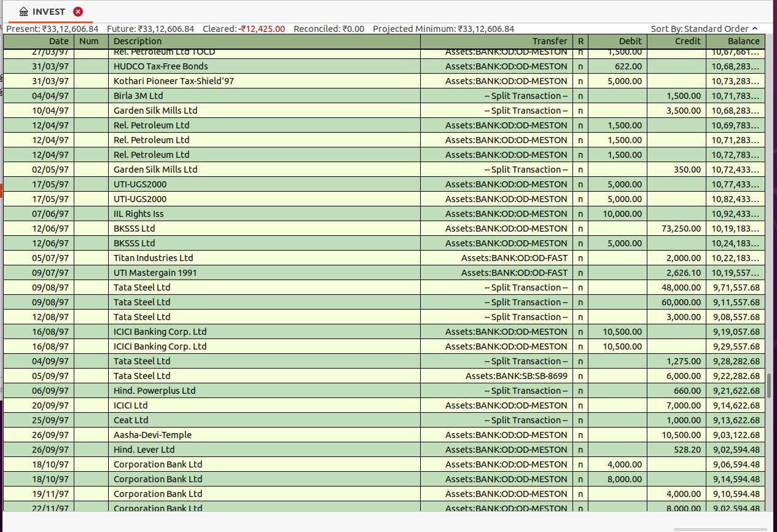Click the Cleared -₹12,425.00 summary value

(244, 29)
